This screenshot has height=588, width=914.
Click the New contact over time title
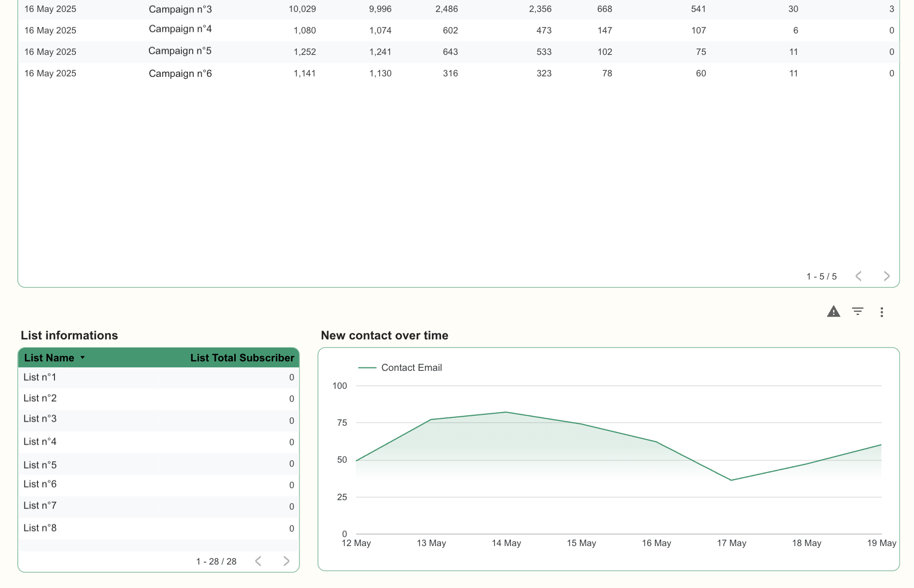384,335
